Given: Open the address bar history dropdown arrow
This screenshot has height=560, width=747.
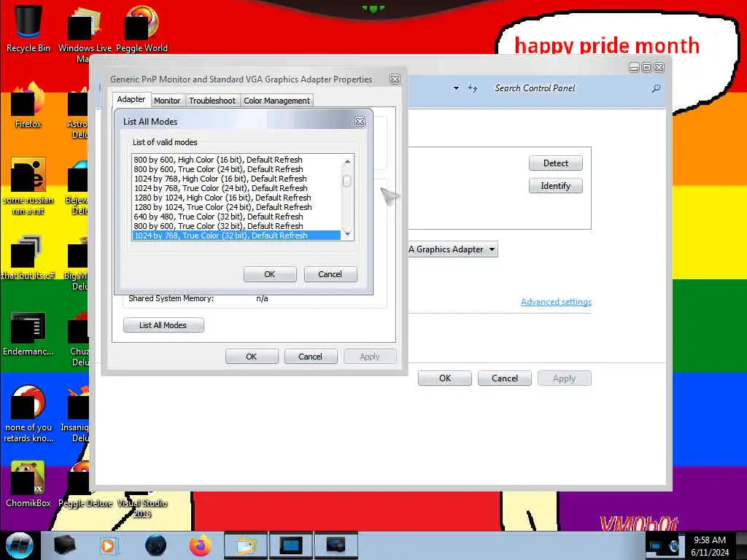Looking at the screenshot, I should click(x=456, y=88).
